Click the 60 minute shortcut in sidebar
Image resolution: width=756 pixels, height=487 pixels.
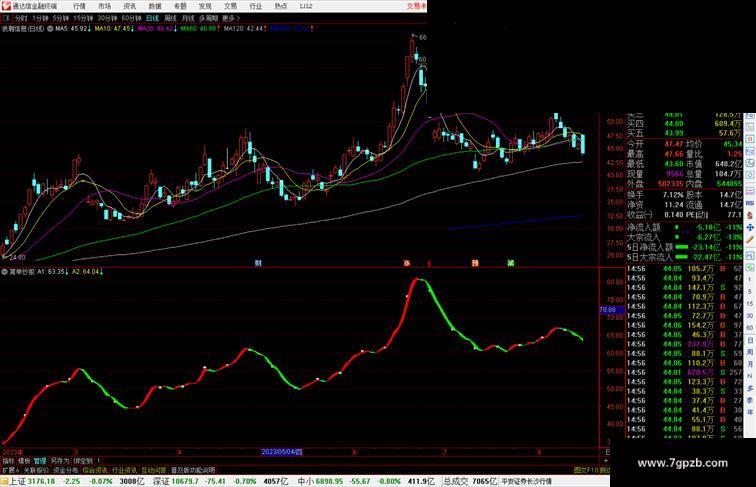[750, 328]
